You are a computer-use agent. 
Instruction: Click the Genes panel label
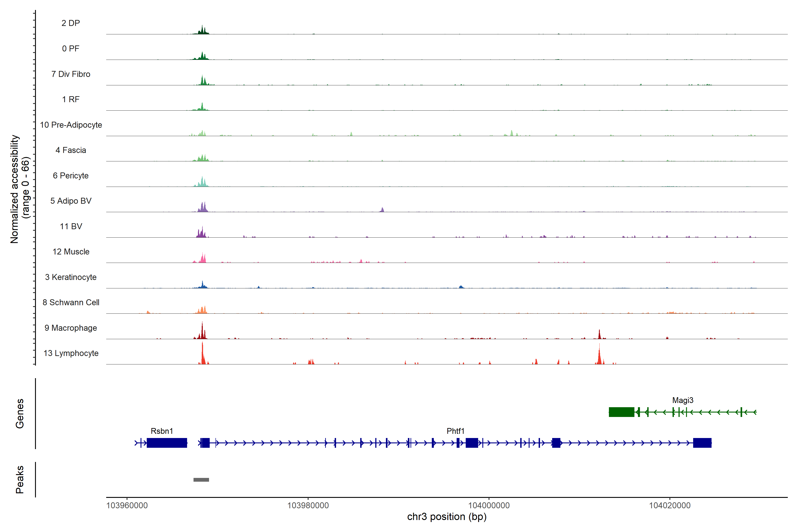pyautogui.click(x=20, y=413)
